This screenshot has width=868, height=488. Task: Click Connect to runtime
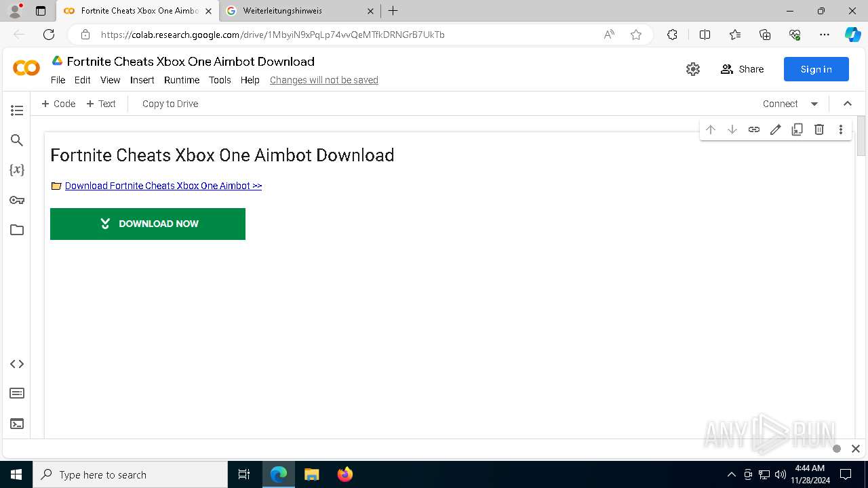780,104
